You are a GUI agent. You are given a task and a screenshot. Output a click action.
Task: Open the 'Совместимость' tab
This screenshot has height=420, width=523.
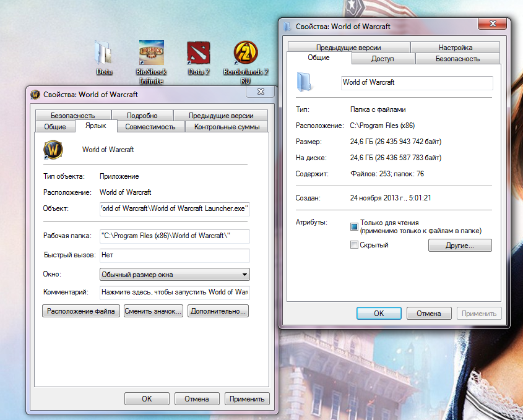pyautogui.click(x=150, y=127)
